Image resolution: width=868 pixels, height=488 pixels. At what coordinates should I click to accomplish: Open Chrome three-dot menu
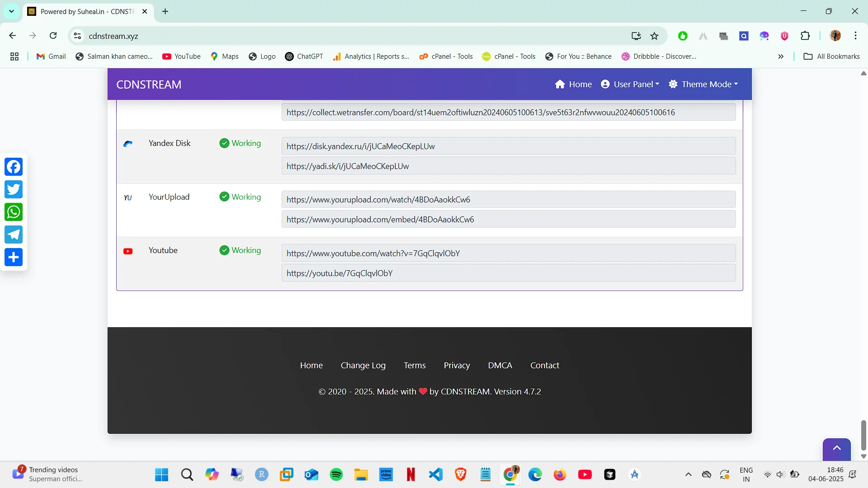coord(855,36)
